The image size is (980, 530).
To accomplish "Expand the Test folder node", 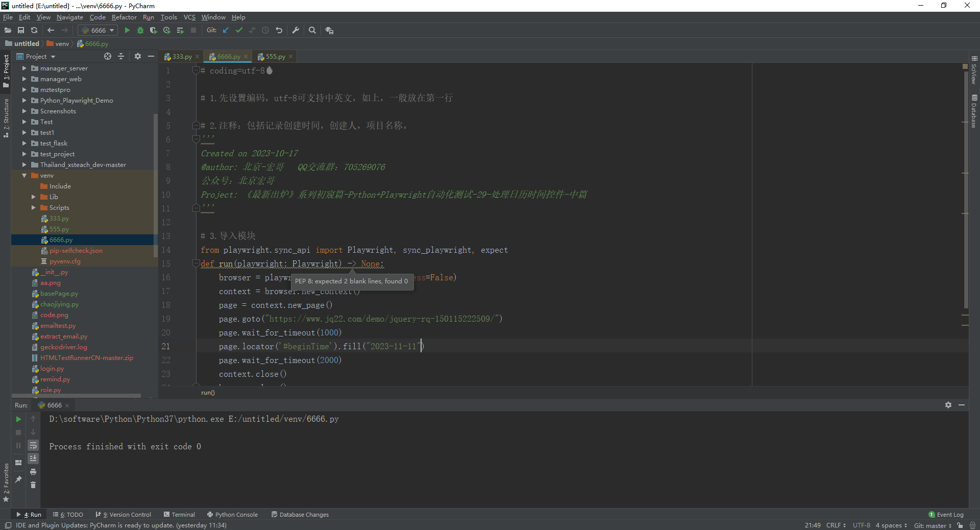I will (23, 122).
